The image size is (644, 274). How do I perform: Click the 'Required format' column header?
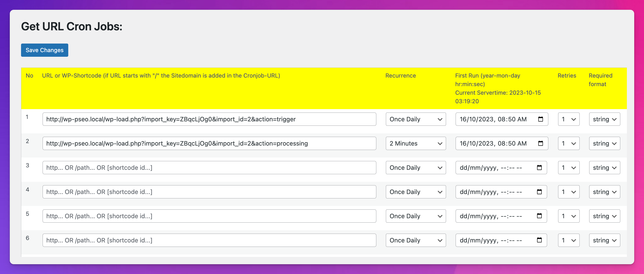(x=600, y=80)
